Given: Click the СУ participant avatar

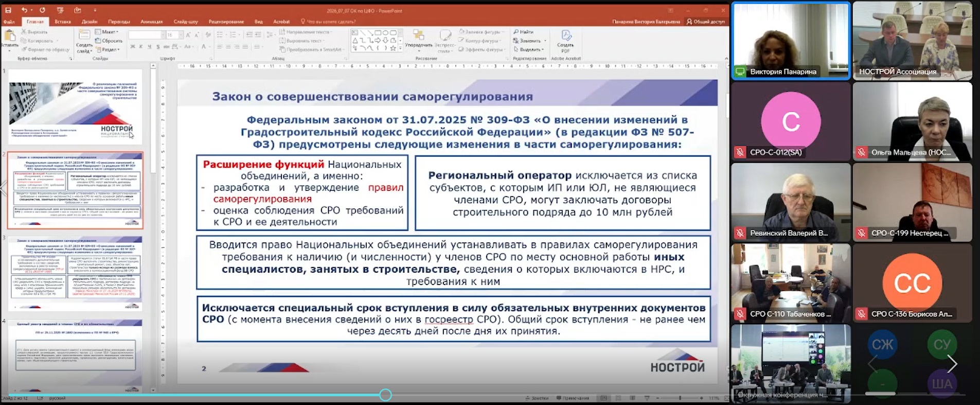Looking at the screenshot, I should 942,344.
